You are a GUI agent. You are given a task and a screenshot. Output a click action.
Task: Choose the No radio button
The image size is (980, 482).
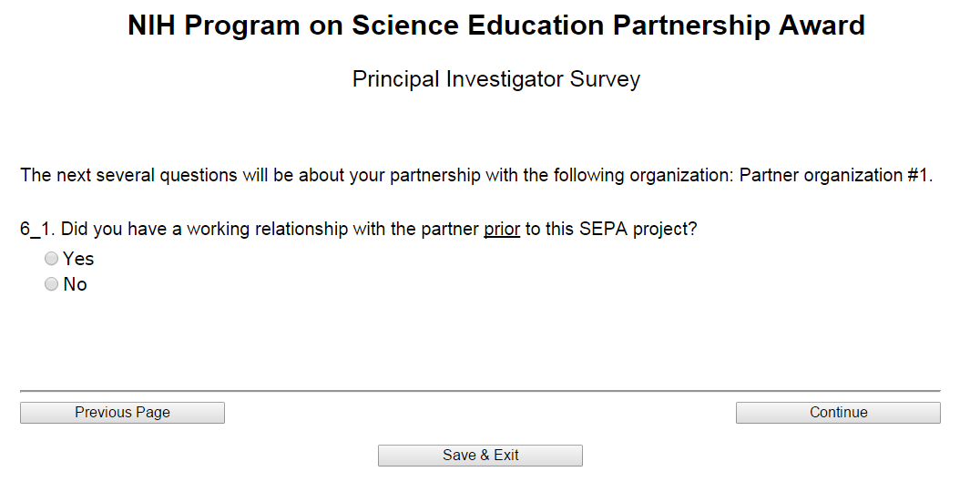(52, 285)
